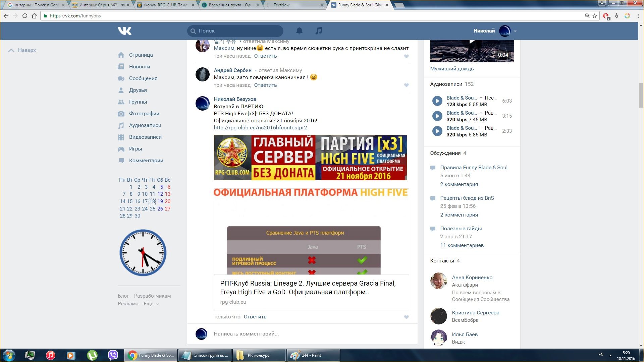Play the third Blade & Soul audio track

coord(437,131)
